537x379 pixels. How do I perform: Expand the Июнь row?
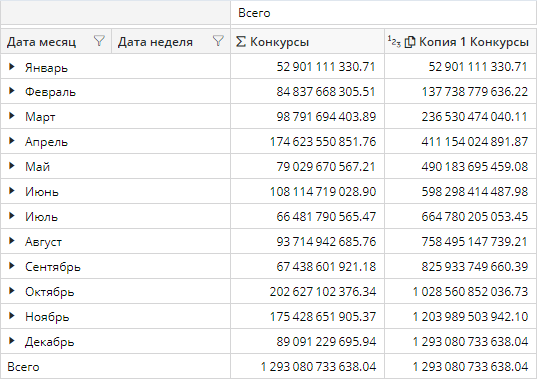coord(12,191)
